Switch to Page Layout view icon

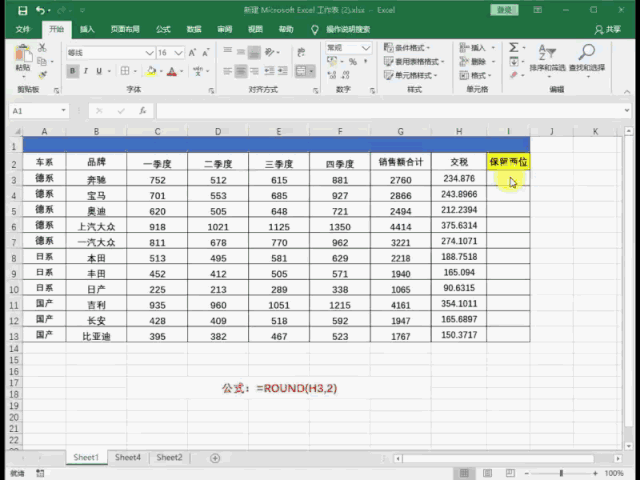pos(487,473)
